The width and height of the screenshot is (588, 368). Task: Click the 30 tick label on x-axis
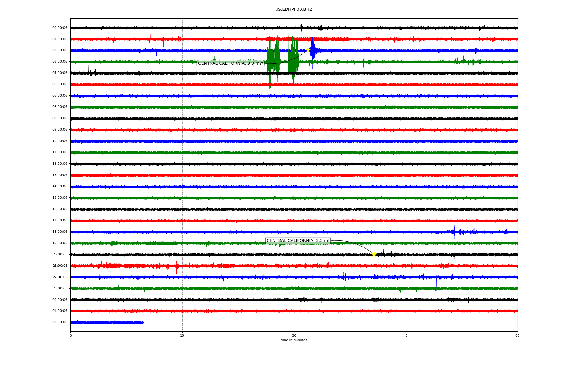(294, 336)
